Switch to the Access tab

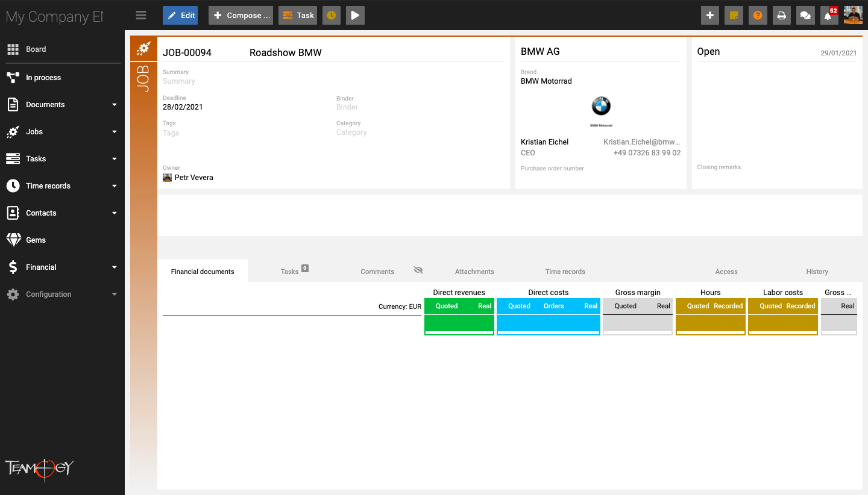[x=726, y=272]
